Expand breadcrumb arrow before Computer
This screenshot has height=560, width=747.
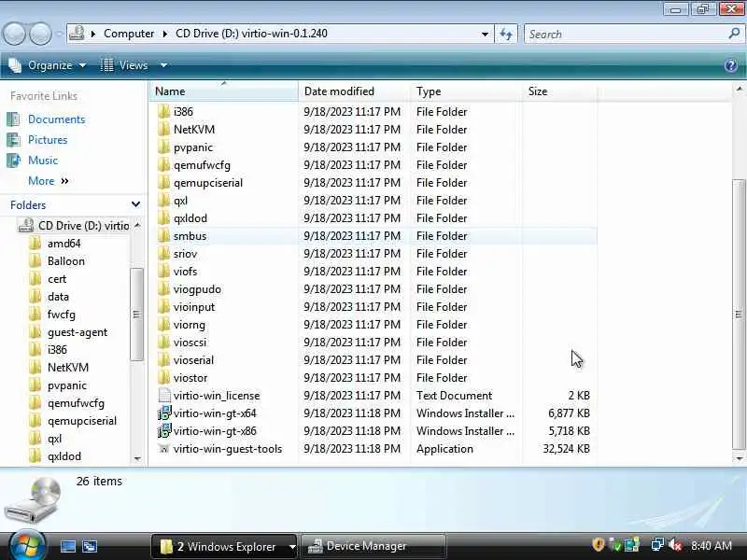93,34
